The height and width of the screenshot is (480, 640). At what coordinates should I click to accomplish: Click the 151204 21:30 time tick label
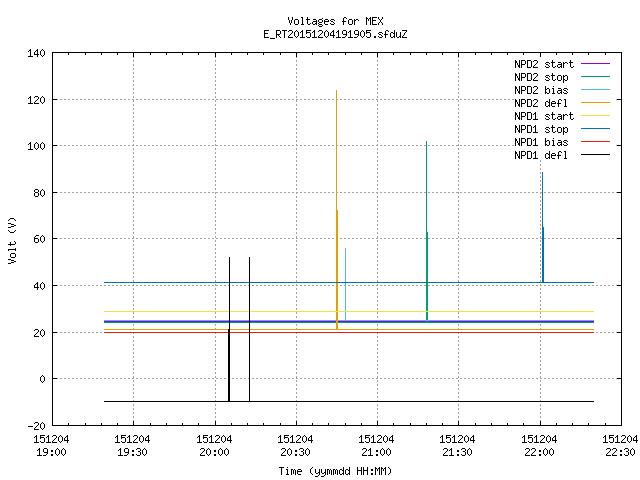(x=458, y=446)
